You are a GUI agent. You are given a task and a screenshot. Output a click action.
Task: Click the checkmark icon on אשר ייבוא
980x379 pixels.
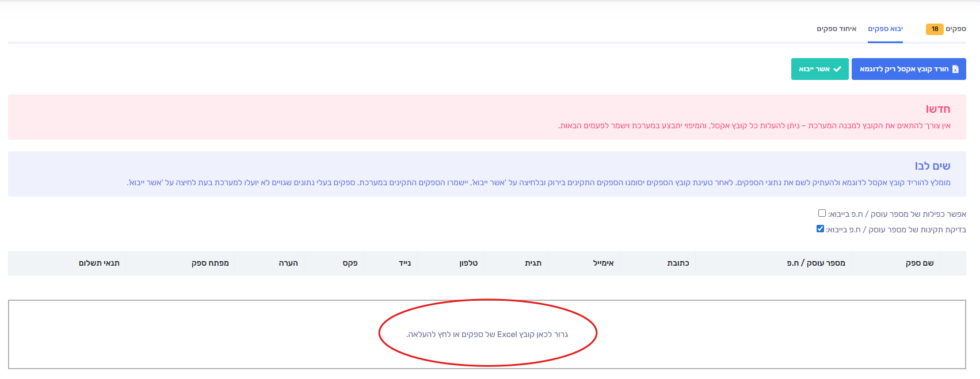[x=837, y=69]
